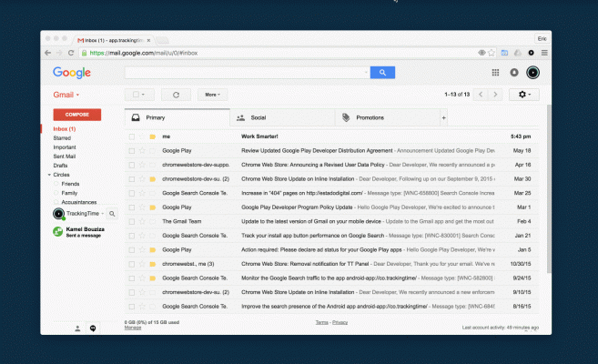
Task: Reload the browser page
Action: 71,53
